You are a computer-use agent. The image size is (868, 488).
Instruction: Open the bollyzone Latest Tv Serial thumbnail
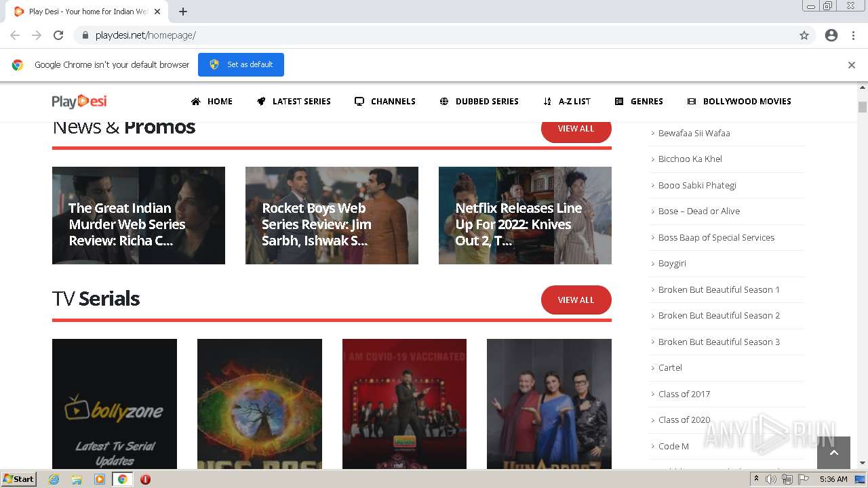click(x=115, y=404)
